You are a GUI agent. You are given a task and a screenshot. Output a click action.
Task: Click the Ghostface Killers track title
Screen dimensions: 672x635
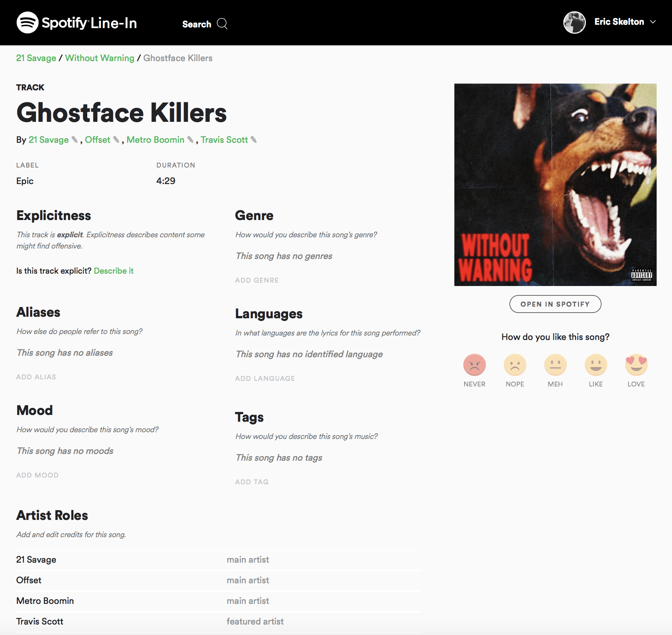[122, 113]
